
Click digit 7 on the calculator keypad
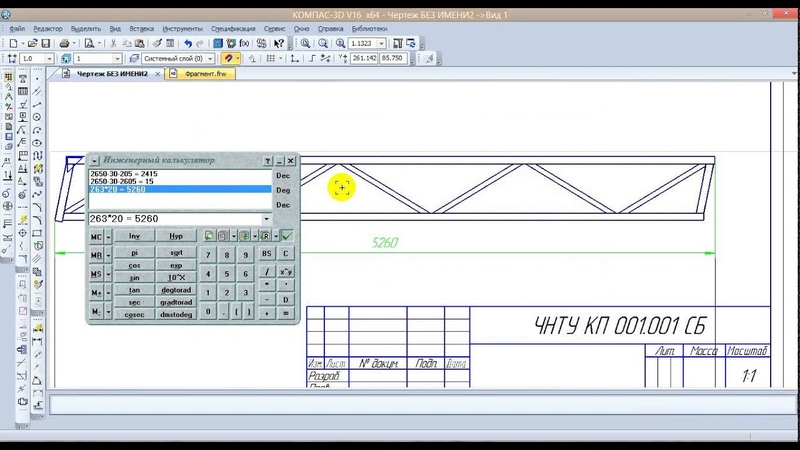tap(208, 255)
